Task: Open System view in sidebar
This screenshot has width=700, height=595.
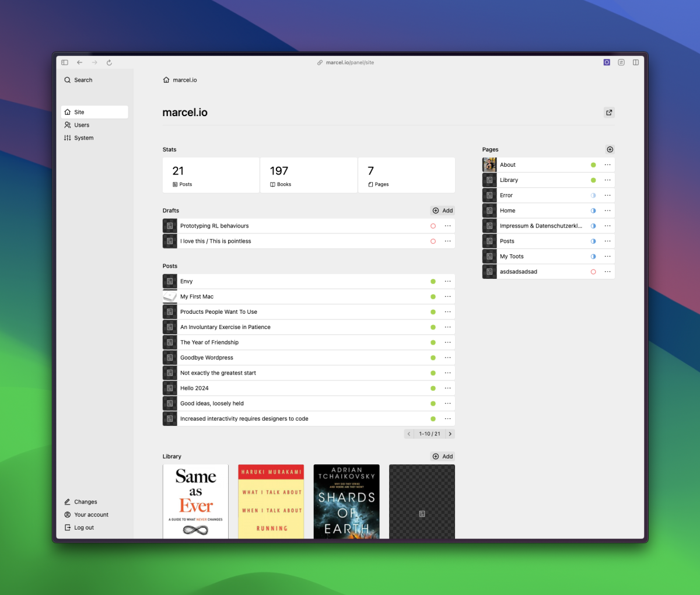Action: (83, 138)
